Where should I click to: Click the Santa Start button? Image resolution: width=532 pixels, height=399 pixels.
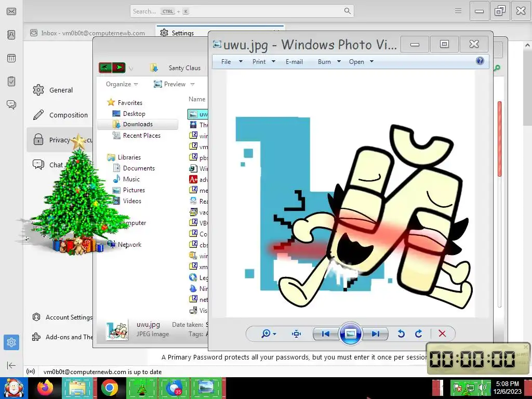point(14,388)
